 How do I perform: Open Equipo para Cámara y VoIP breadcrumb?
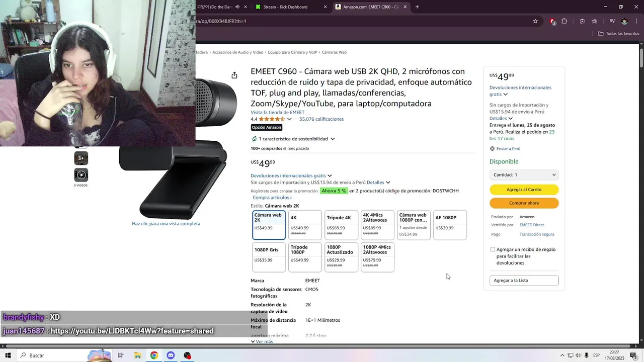(x=292, y=52)
